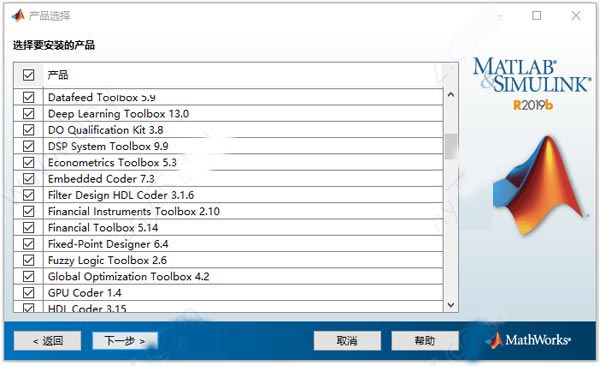The width and height of the screenshot is (600, 366).
Task: Go back with the 返回 button
Action: (x=47, y=341)
